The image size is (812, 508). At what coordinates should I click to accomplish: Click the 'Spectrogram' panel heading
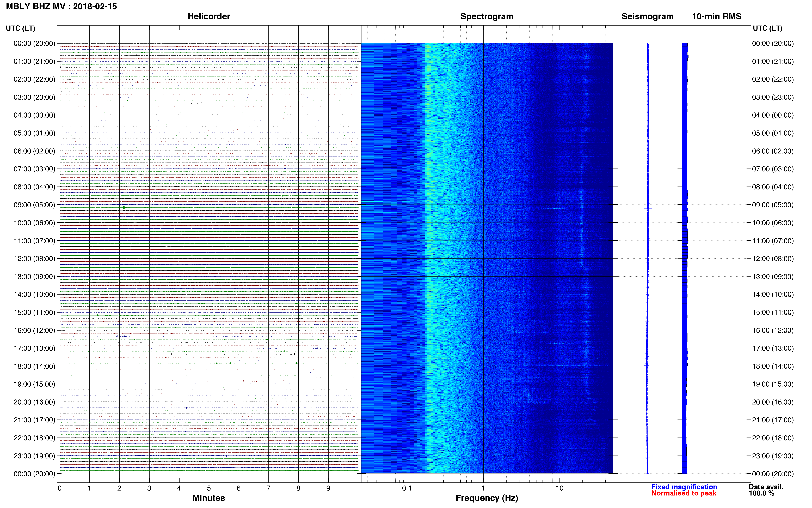click(x=487, y=16)
